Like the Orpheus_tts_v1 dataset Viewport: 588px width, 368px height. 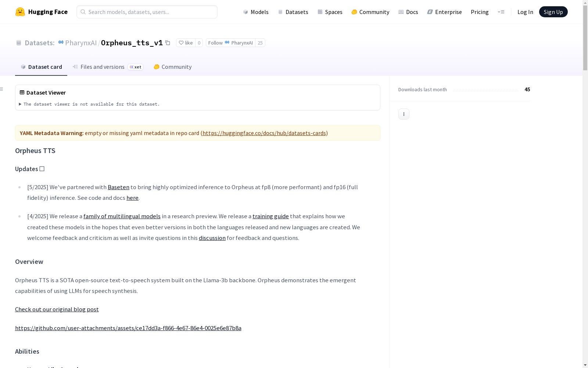186,43
